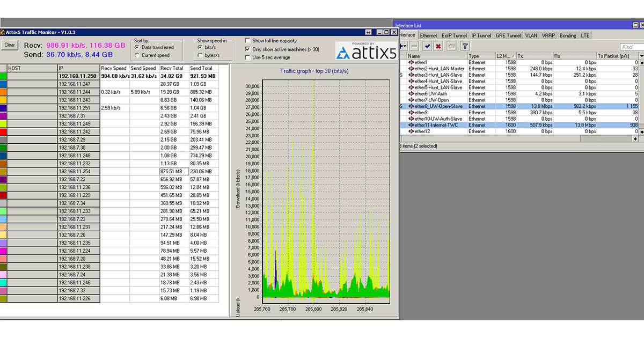
Task: Sort Interface List by Type column
Action: (x=481, y=56)
